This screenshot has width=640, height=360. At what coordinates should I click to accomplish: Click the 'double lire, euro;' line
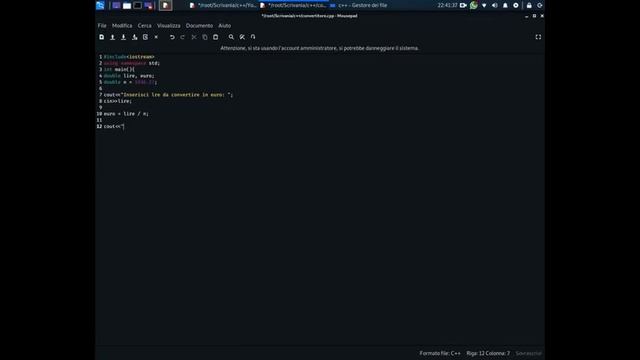129,76
